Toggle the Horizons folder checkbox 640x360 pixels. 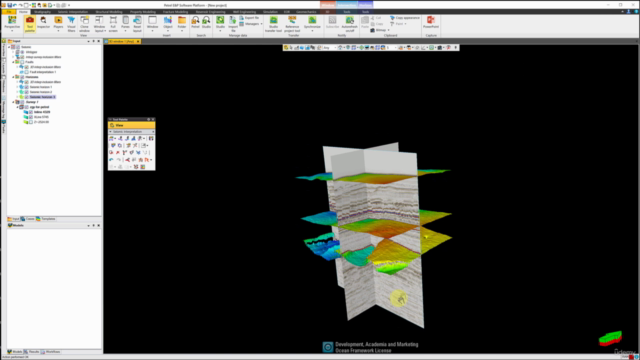point(22,77)
